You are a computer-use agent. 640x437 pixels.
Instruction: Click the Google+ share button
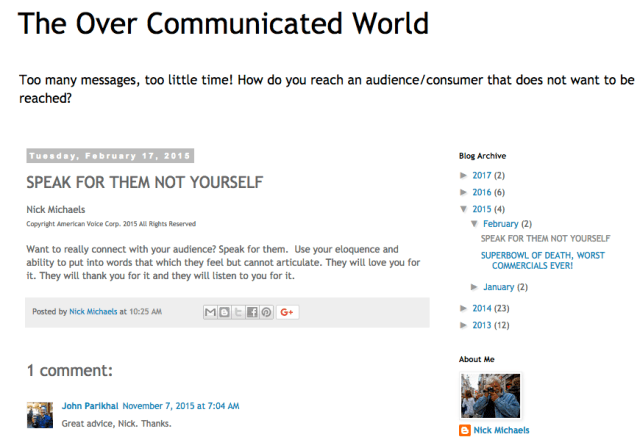[288, 312]
